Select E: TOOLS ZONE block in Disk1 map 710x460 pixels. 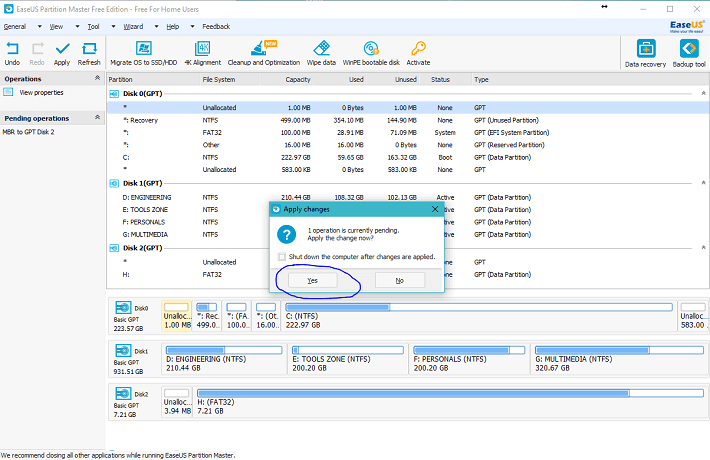pos(348,359)
